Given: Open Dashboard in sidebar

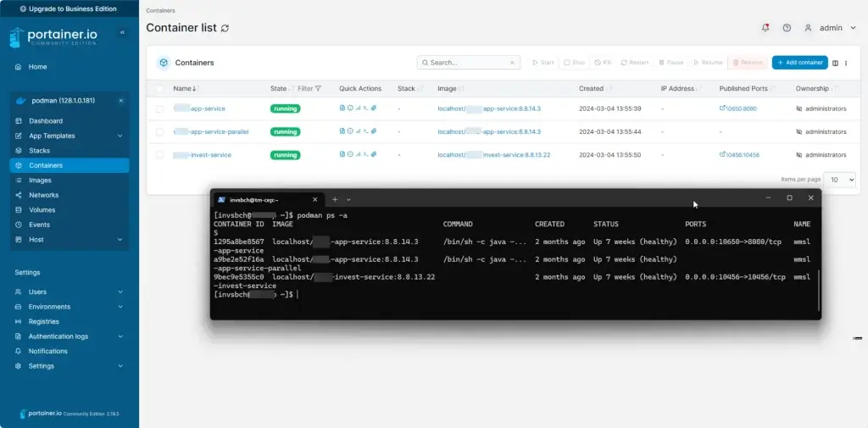Looking at the screenshot, I should [x=70, y=120].
